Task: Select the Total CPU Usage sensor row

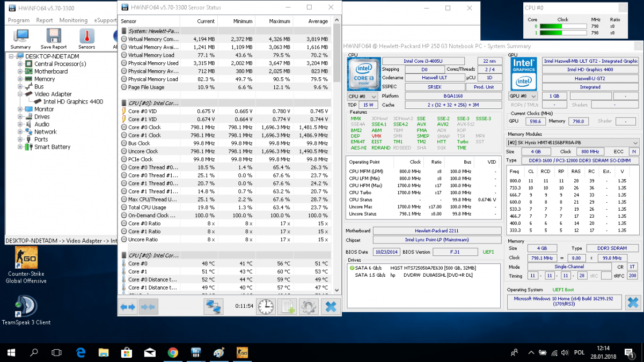Action: [225, 207]
